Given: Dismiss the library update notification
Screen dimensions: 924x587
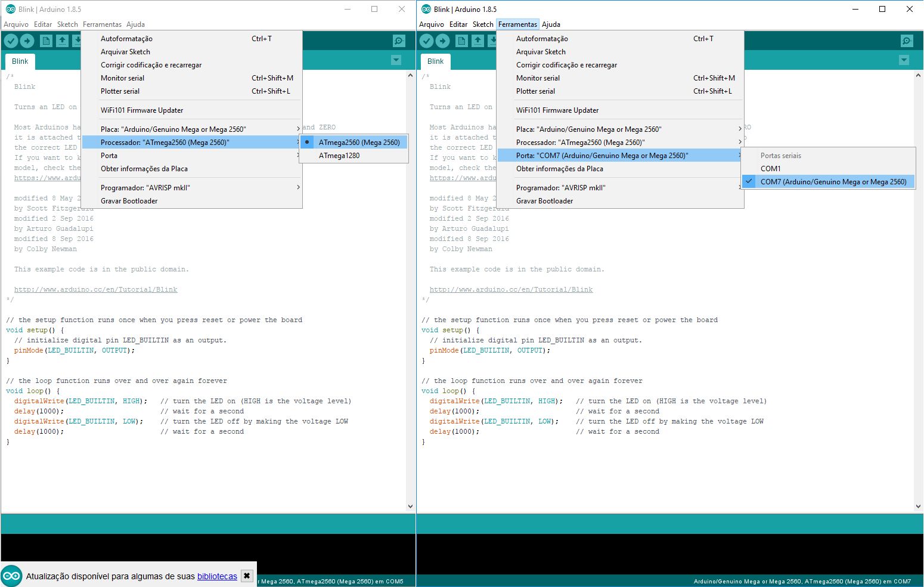Looking at the screenshot, I should click(247, 576).
